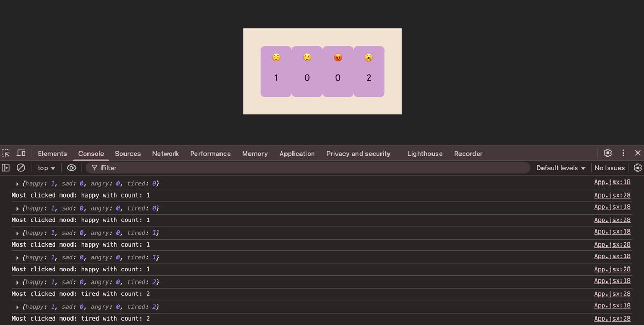Go to the Network tab
Image resolution: width=644 pixels, height=325 pixels.
click(165, 154)
